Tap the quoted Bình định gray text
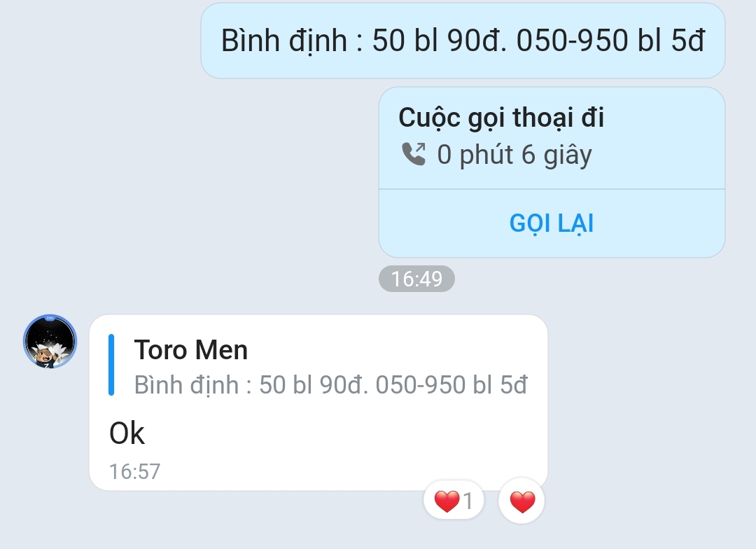The image size is (756, 549). [x=330, y=385]
